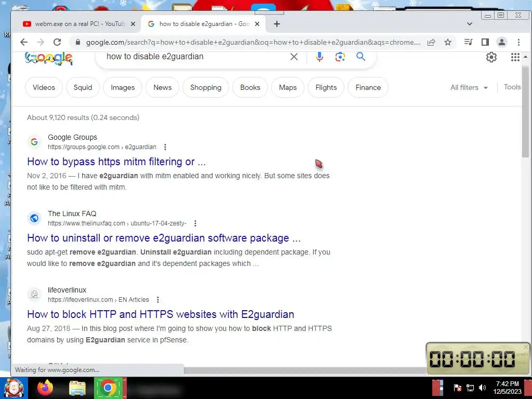Start voice search with the microphone

(320, 57)
